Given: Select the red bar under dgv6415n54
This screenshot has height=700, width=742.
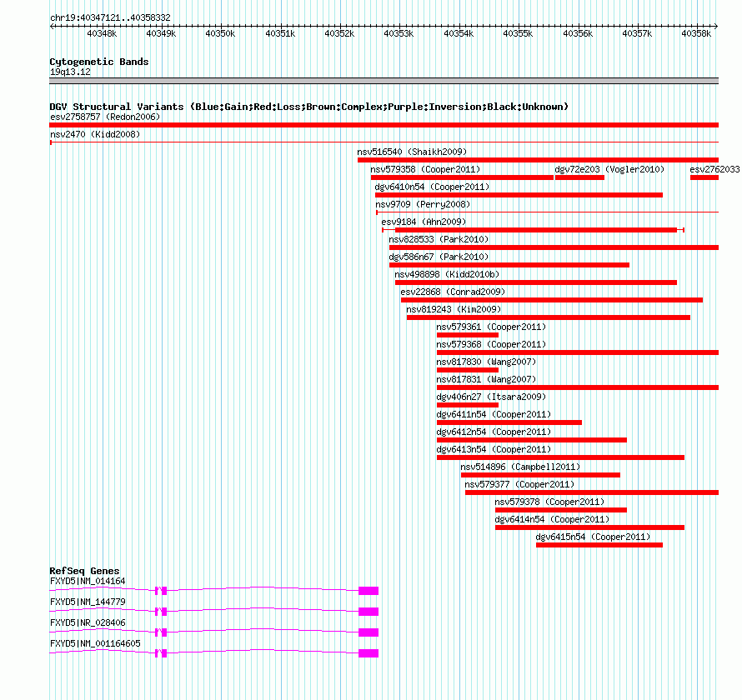Looking at the screenshot, I should point(599,545).
